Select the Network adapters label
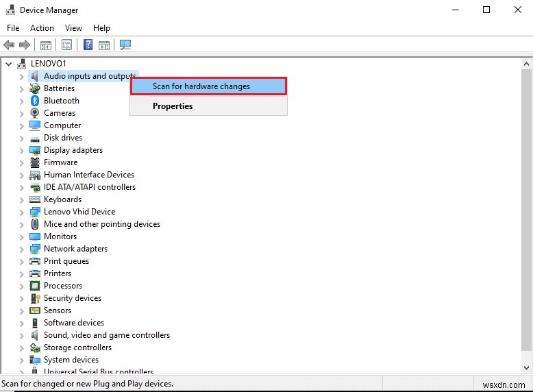533x392 pixels. point(75,249)
